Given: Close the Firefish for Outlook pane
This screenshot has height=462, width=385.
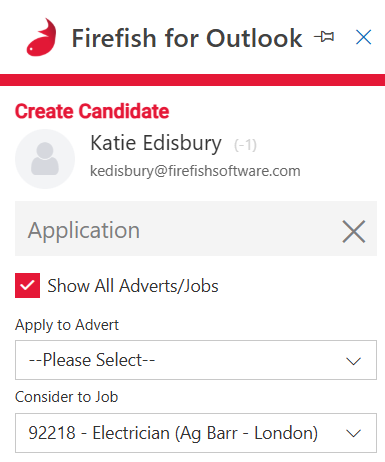Looking at the screenshot, I should [x=363, y=37].
